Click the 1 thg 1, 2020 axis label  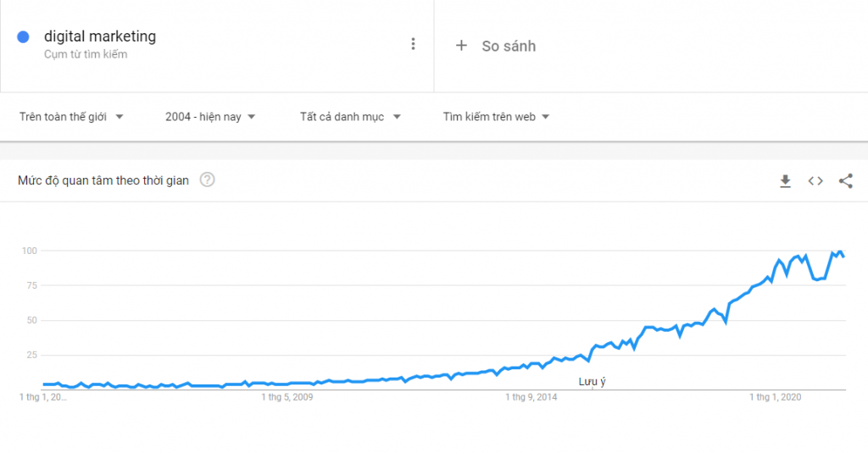775,397
